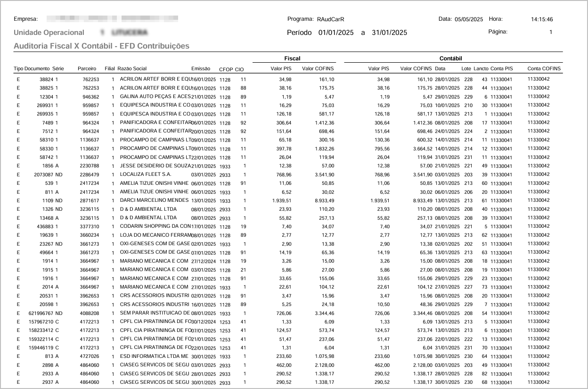Click "LOJA DO MECANICO FERRAM" row name
This screenshot has width=588, height=389.
point(155,235)
